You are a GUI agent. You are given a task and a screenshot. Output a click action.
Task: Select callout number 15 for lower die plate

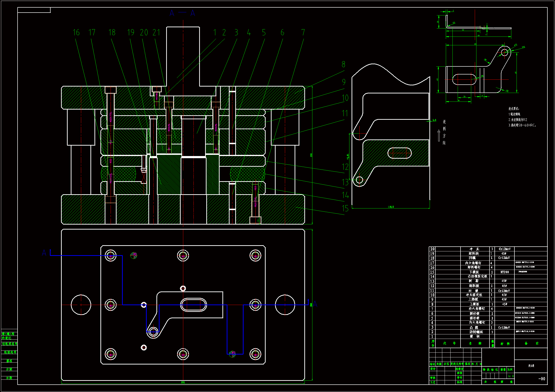(345, 208)
